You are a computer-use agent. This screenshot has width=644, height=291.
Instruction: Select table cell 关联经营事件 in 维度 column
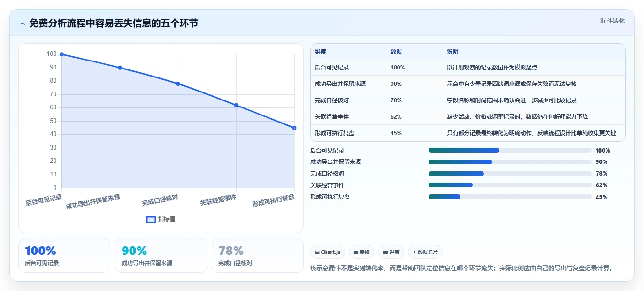332,117
